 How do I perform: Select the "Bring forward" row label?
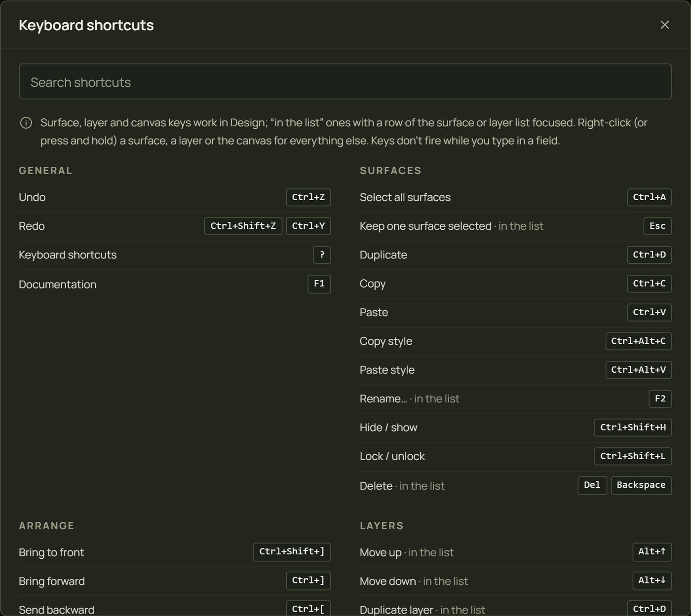(x=52, y=581)
